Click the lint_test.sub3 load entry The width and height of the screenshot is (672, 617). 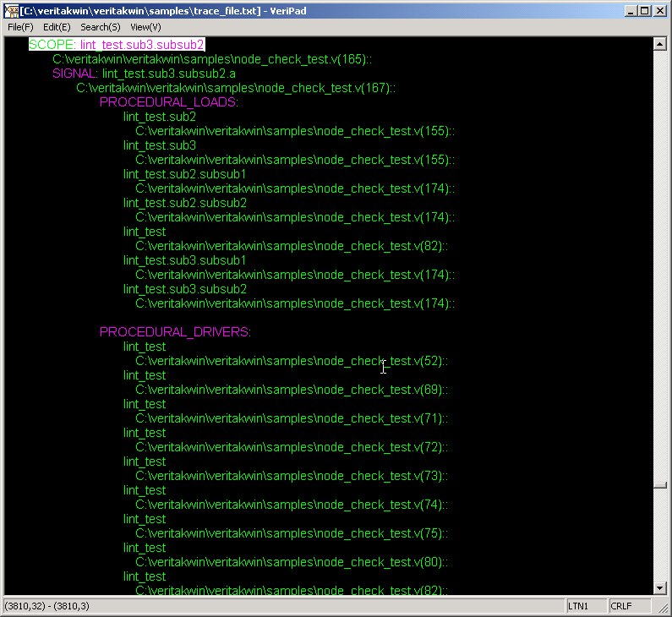click(160, 145)
